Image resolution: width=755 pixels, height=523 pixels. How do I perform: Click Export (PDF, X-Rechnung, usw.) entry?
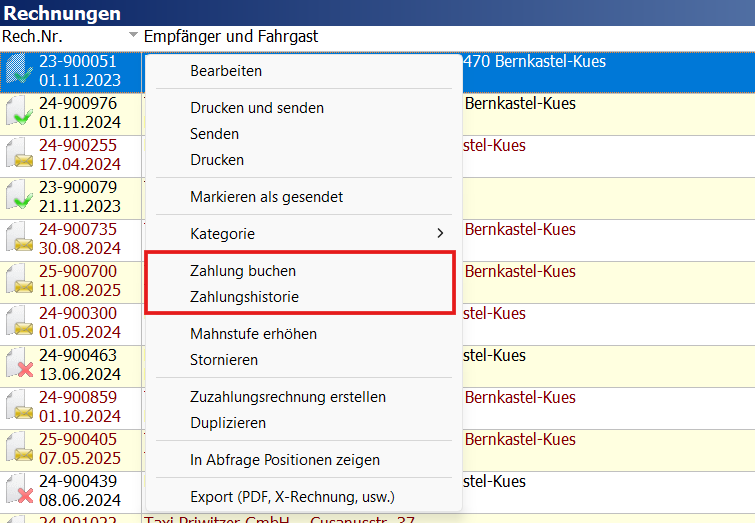[x=292, y=497]
